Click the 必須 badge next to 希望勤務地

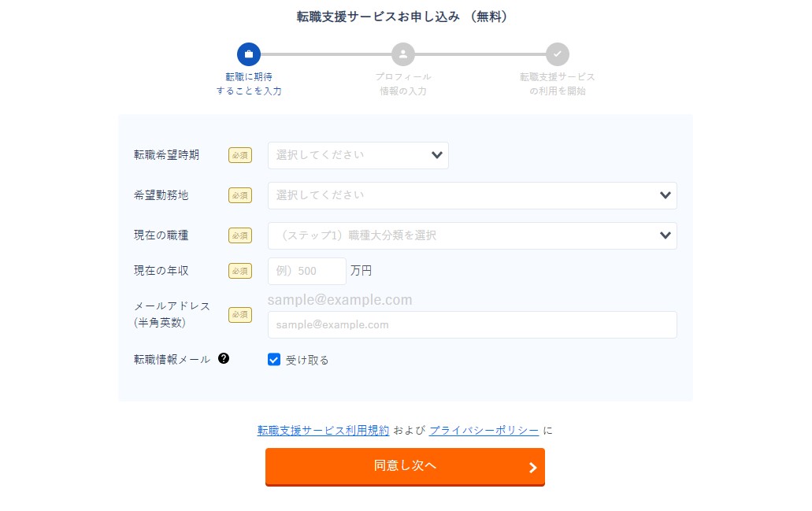tap(240, 195)
